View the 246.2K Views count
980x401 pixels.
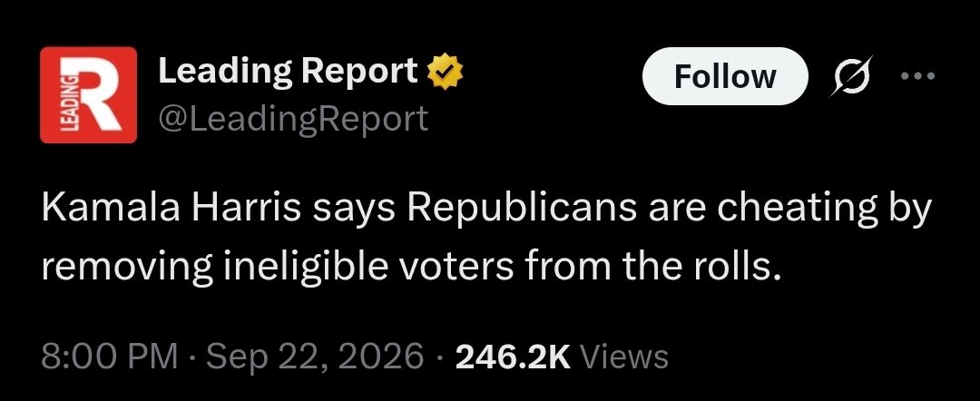pyautogui.click(x=562, y=357)
